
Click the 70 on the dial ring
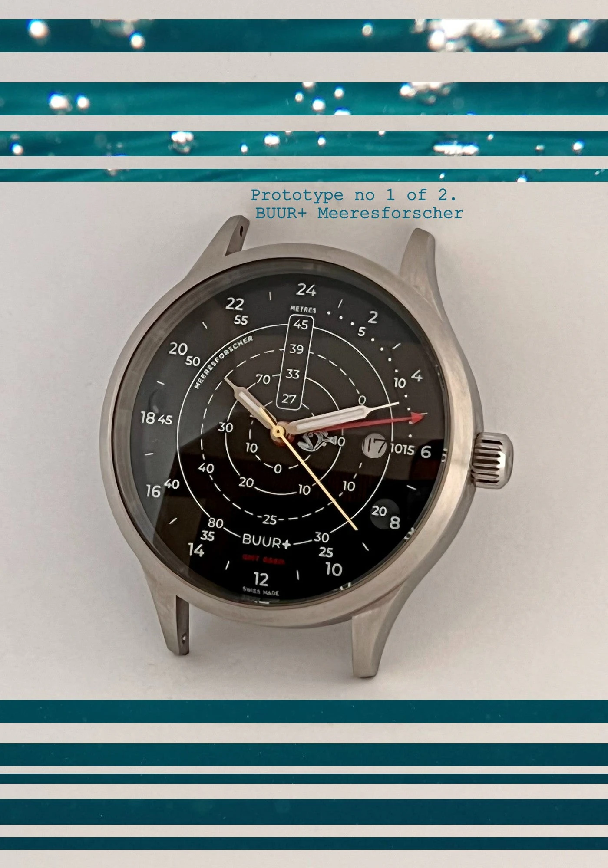coord(263,380)
